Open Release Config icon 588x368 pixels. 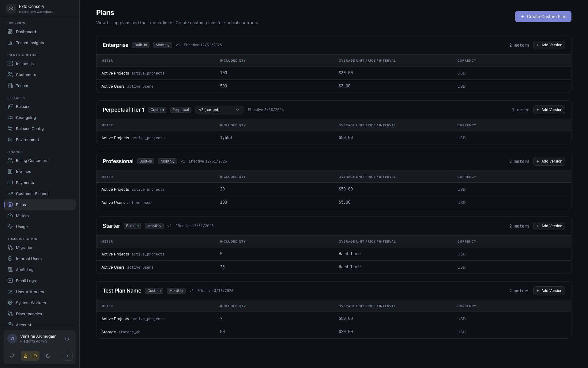10,128
